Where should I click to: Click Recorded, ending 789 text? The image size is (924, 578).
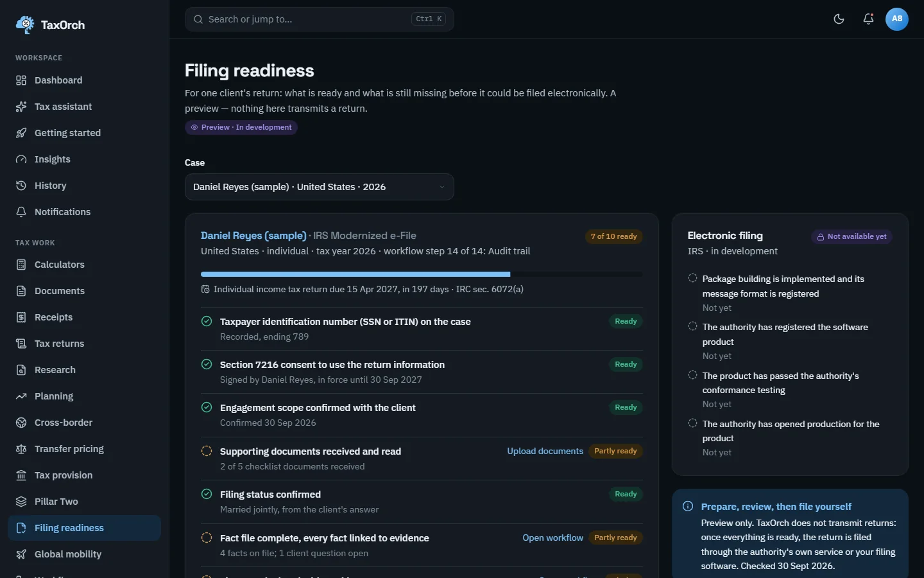[264, 337]
